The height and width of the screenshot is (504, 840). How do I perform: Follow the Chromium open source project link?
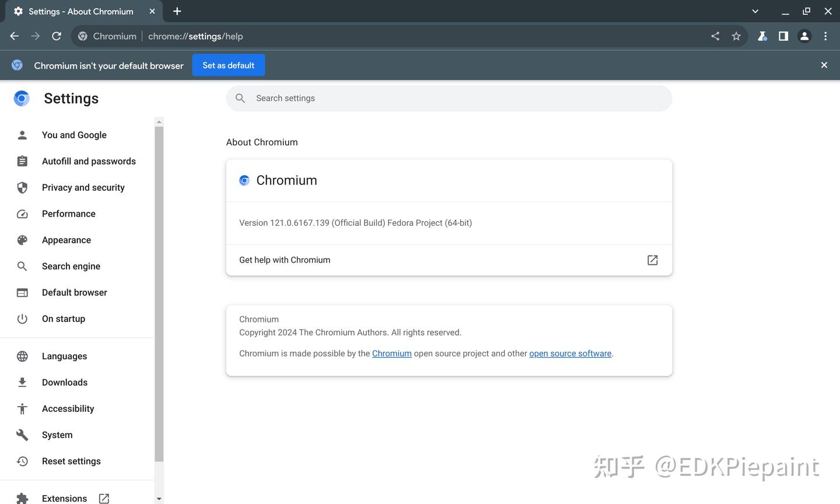[x=392, y=353]
